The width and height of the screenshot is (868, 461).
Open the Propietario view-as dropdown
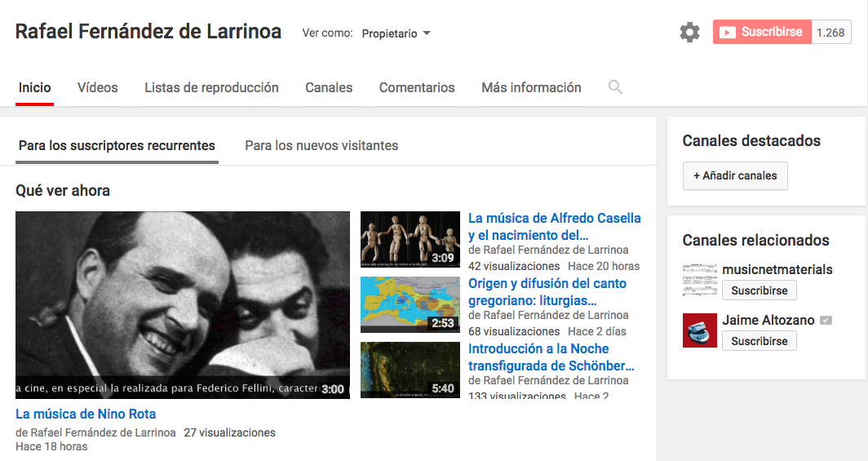pos(396,33)
